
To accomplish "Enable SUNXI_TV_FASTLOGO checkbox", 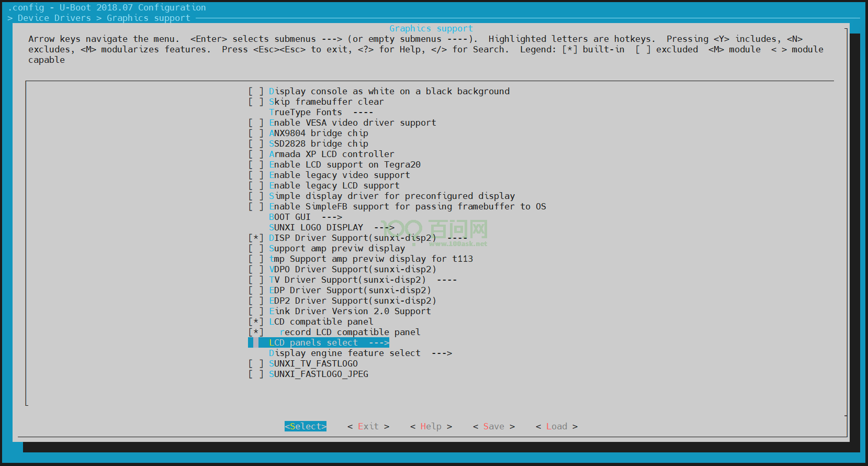I will coord(256,363).
